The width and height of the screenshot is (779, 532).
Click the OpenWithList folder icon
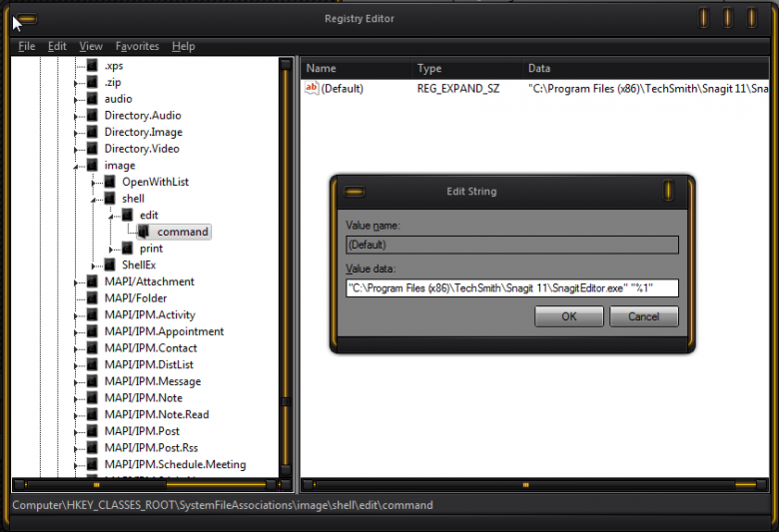[x=110, y=182]
